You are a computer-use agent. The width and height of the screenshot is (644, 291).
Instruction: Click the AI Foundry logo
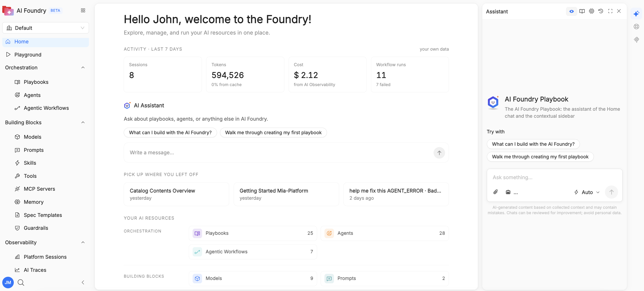coord(8,11)
